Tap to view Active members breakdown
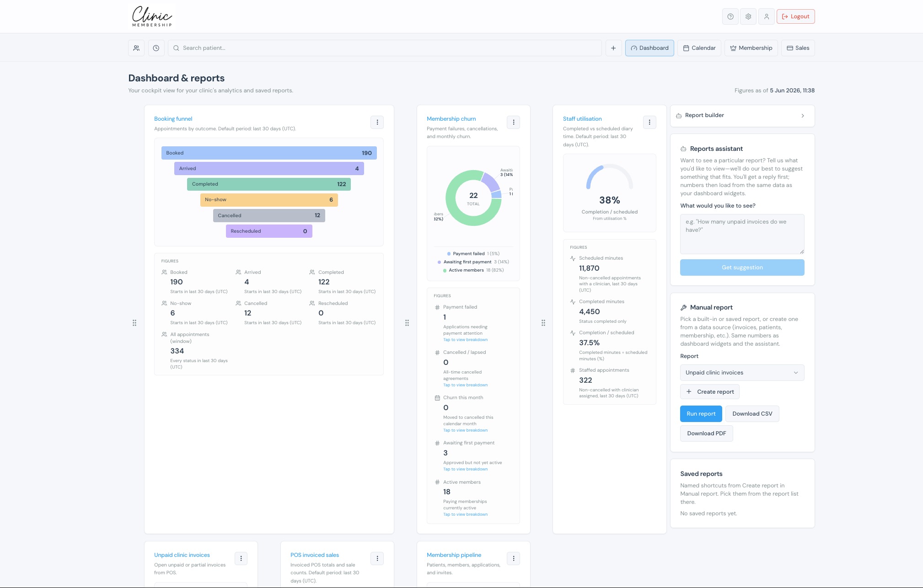Viewport: 923px width, 588px height. click(x=465, y=514)
